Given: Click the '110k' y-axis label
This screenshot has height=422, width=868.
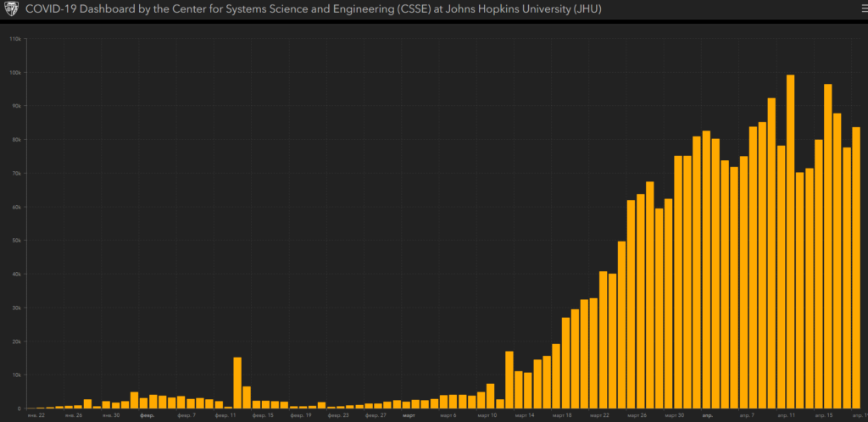Looking at the screenshot, I should pos(16,39).
